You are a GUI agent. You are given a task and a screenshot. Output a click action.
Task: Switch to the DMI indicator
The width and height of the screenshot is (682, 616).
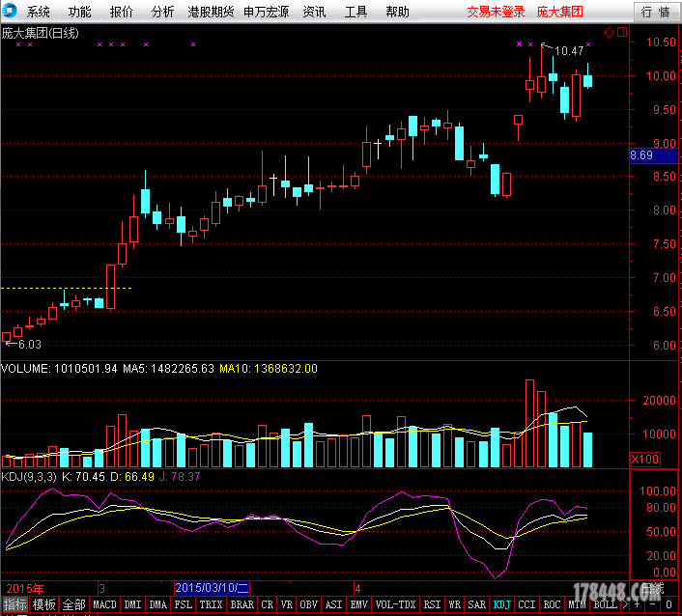pyautogui.click(x=132, y=604)
